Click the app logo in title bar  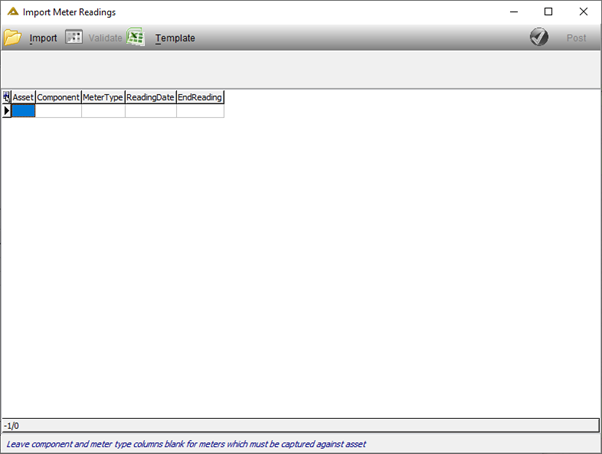(x=13, y=12)
